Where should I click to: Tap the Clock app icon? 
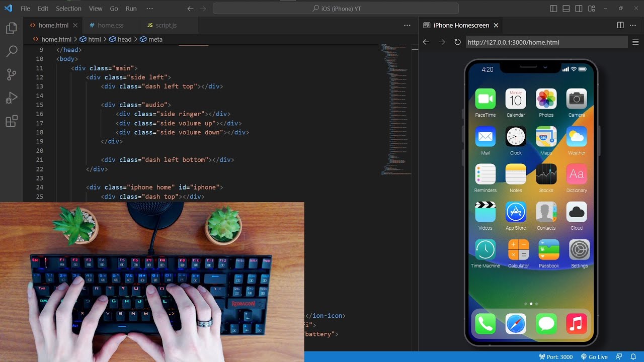tap(516, 137)
